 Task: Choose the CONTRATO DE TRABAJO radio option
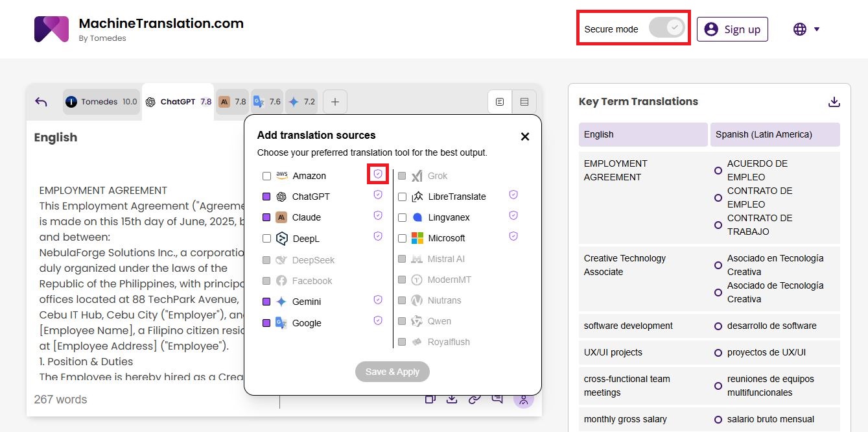point(718,225)
